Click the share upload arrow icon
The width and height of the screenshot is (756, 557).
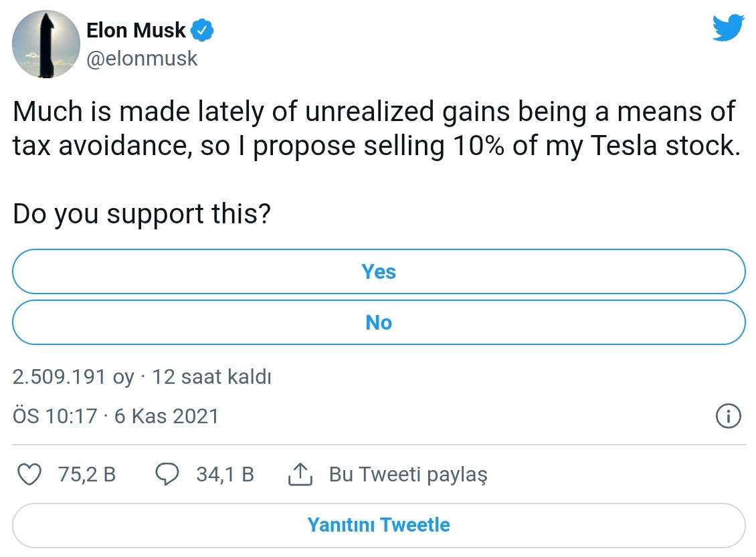coord(301,474)
